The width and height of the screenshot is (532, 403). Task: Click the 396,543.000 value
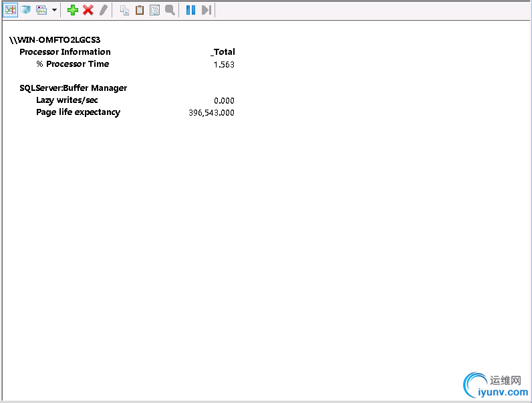pos(211,113)
